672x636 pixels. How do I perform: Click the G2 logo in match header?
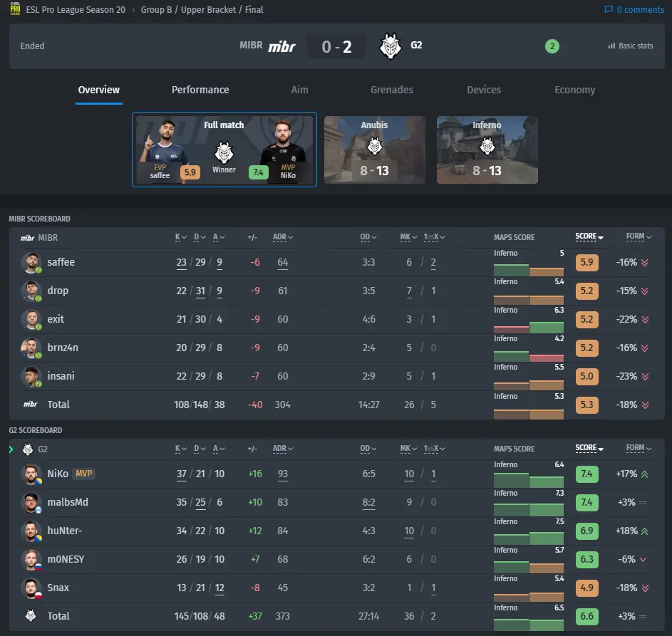391,46
